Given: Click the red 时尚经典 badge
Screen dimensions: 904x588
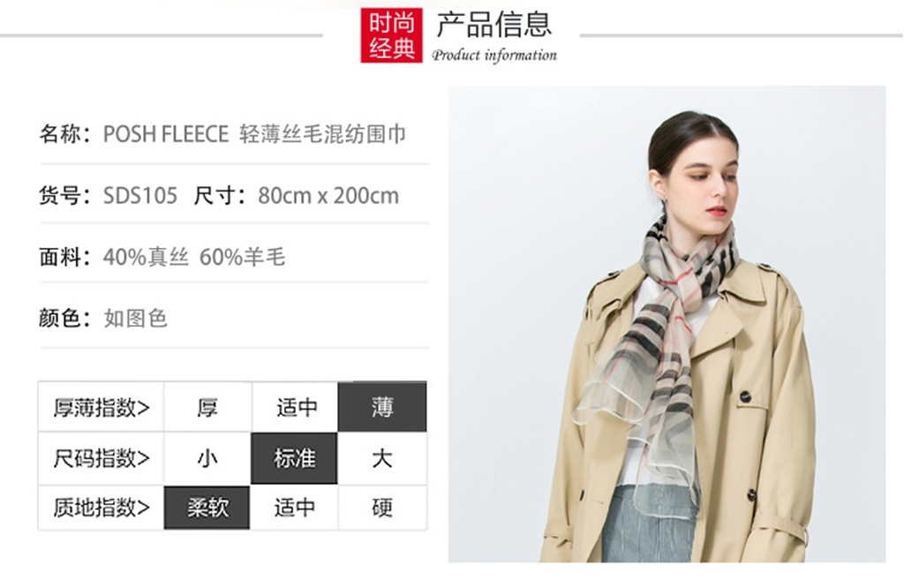Looking at the screenshot, I should pyautogui.click(x=391, y=34).
